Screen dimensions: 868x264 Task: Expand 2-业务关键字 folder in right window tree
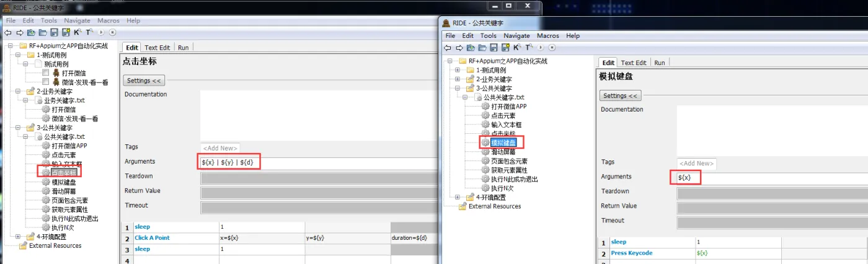[458, 79]
